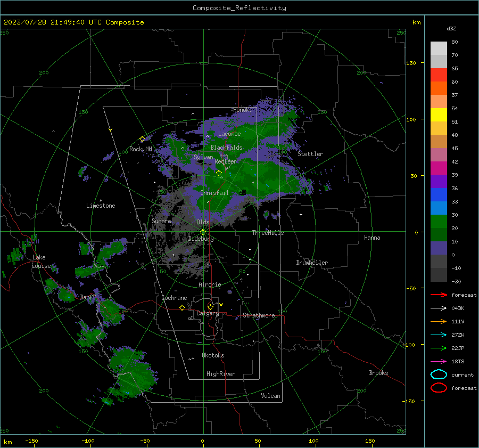
Task: Click the yellow diamond marker below Cochrane
Action: pos(183,307)
